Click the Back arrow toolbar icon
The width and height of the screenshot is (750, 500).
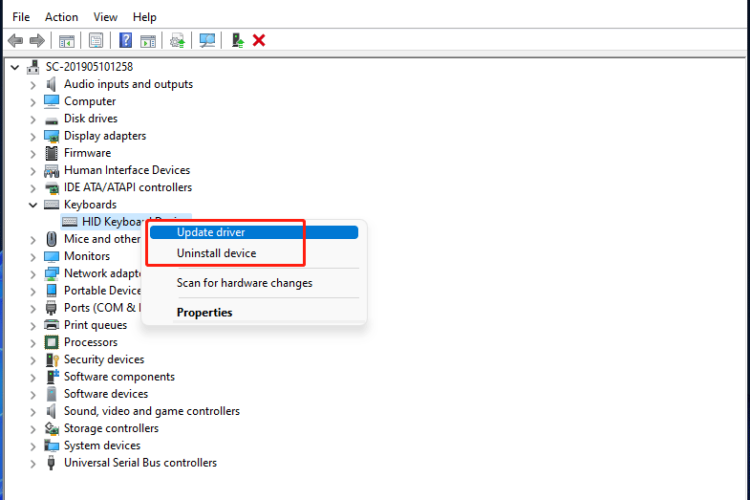pos(15,40)
